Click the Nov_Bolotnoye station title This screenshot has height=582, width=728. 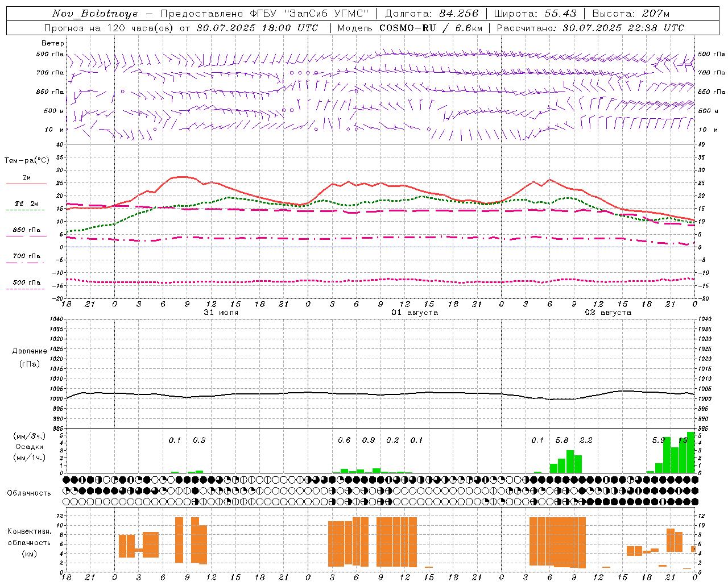tap(95, 14)
